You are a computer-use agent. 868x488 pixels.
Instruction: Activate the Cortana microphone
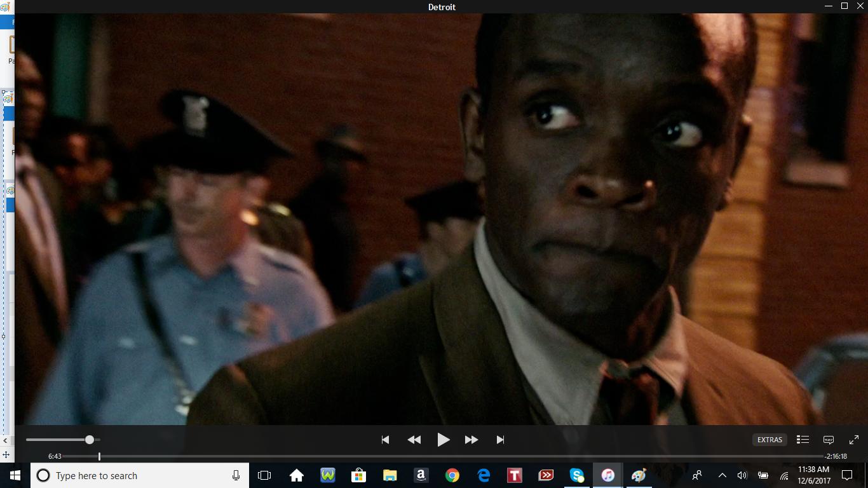[x=236, y=475]
